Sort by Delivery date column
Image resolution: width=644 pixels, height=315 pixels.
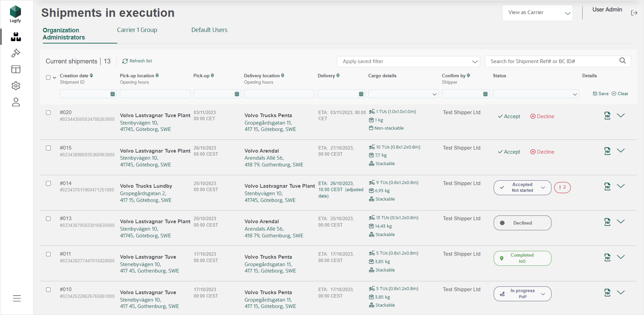click(338, 75)
